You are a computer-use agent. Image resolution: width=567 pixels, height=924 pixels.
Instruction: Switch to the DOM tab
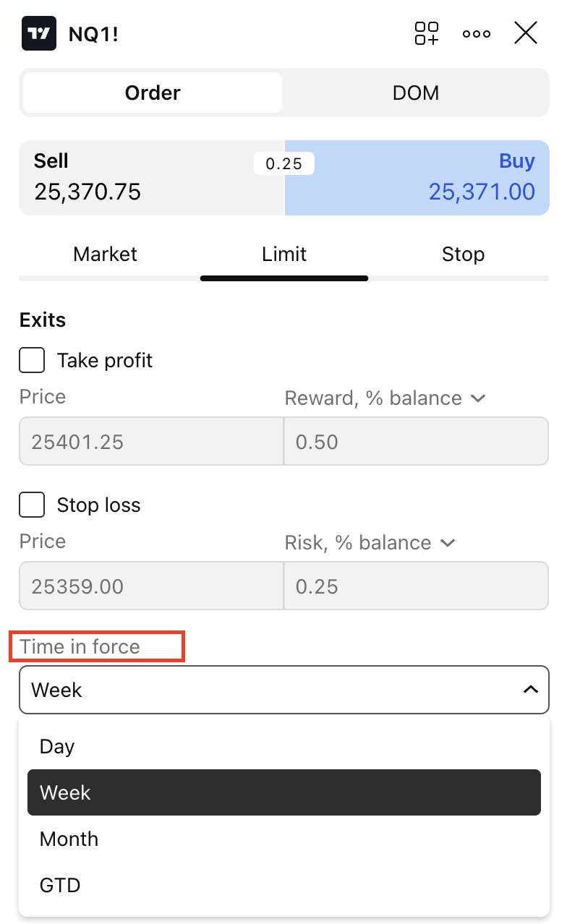(x=416, y=93)
